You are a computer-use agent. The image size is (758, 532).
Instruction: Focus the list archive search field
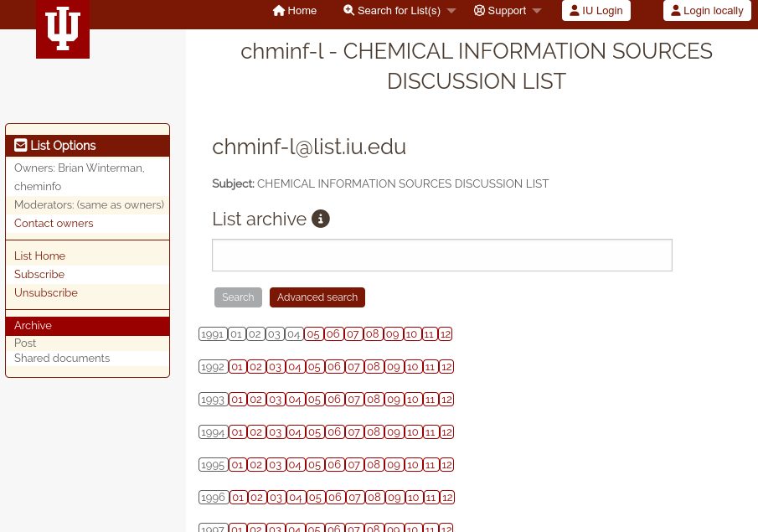(442, 255)
